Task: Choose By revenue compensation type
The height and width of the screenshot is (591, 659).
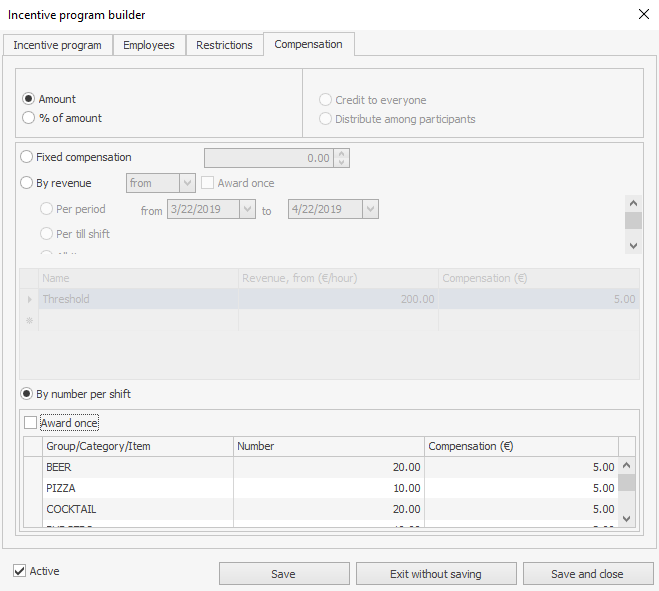Action: (27, 183)
